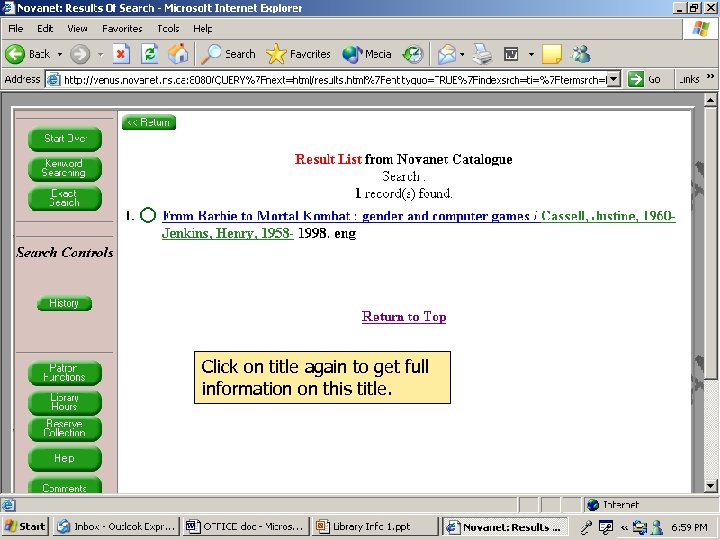Image resolution: width=720 pixels, height=540 pixels.
Task: Click the Internet zone globe icon
Action: 593,505
